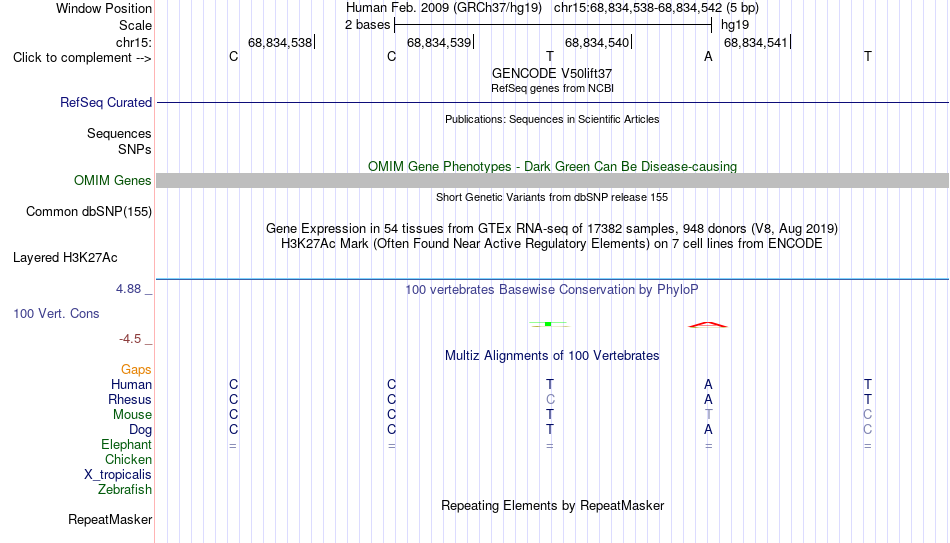
Task: Click the hg19 label beside the scale bar
Action: 735,25
